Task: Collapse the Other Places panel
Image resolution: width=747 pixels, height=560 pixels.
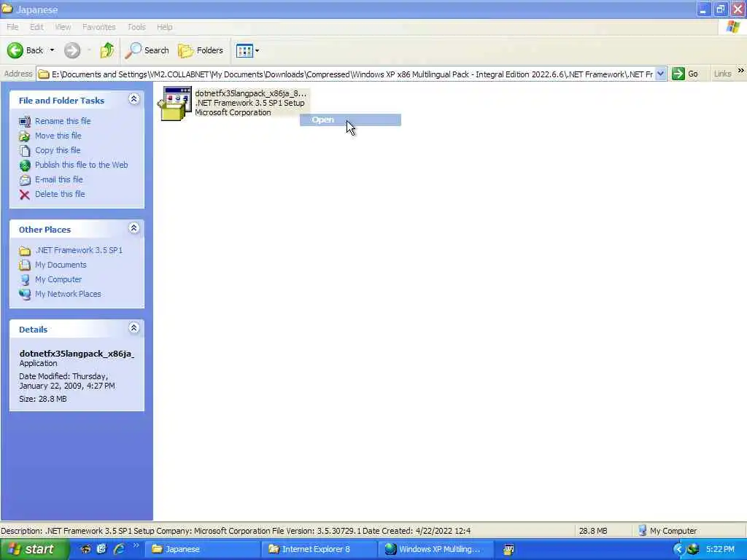Action: (134, 228)
